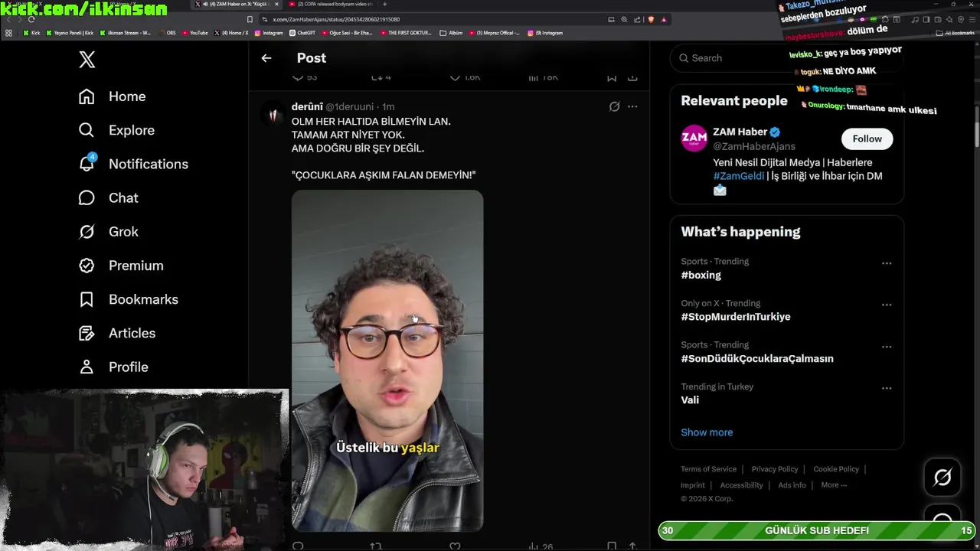The width and height of the screenshot is (980, 551).
Task: Click the bookmark icon in the address bar
Action: click(x=250, y=19)
